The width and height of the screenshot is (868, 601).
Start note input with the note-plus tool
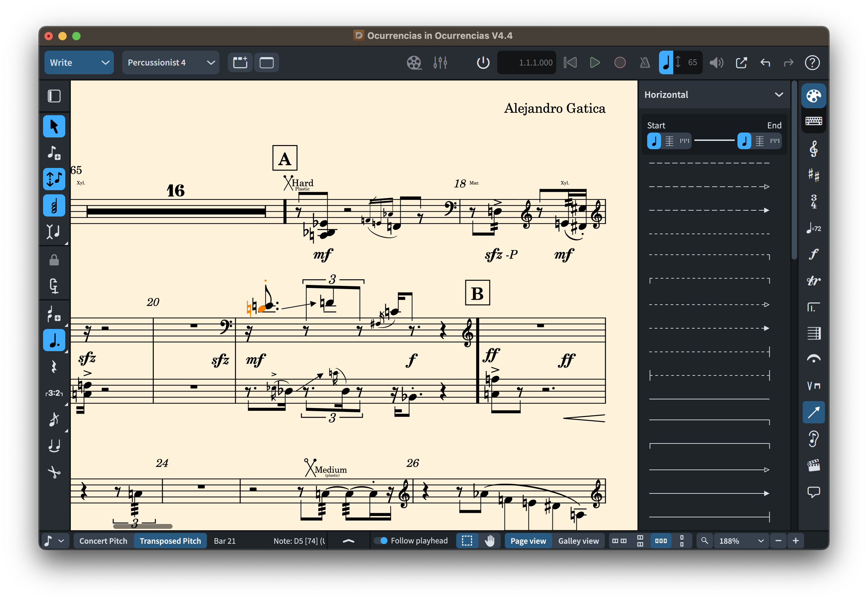tap(54, 153)
